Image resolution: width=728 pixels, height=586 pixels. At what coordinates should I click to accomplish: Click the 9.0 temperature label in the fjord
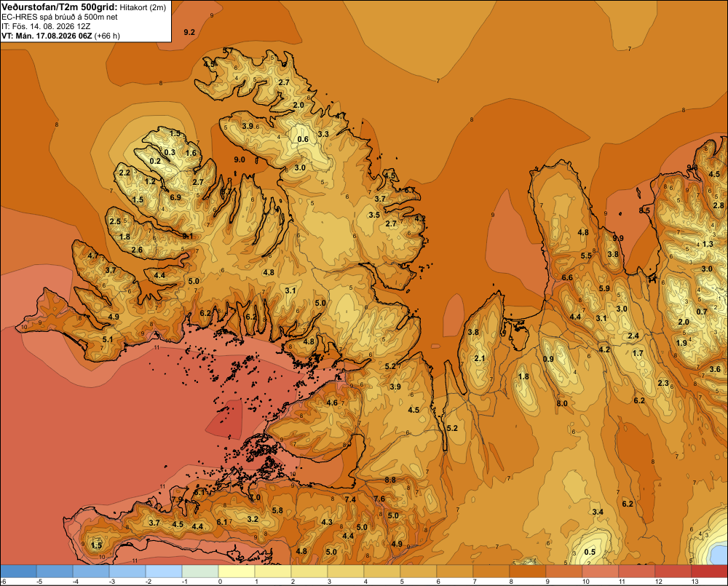[x=239, y=159]
